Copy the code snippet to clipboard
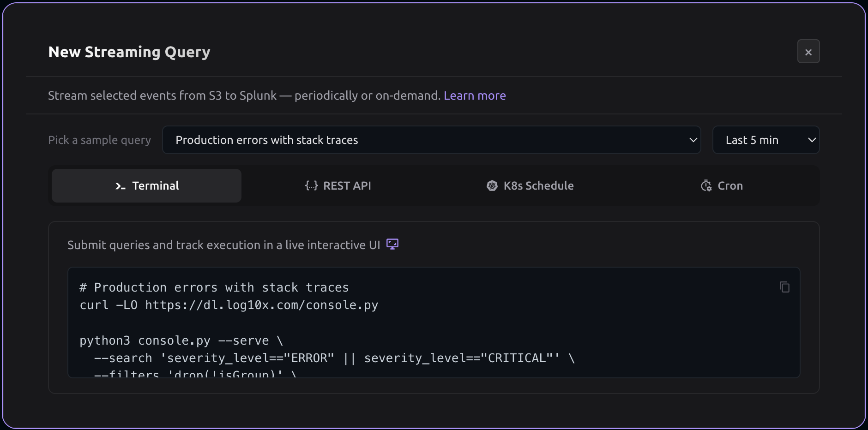This screenshot has width=868, height=430. 784,287
